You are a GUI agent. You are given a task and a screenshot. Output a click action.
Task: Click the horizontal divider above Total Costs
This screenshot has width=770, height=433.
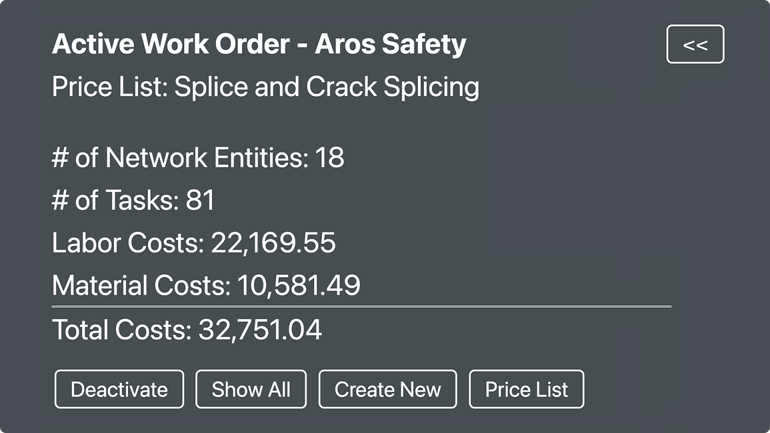tap(361, 306)
